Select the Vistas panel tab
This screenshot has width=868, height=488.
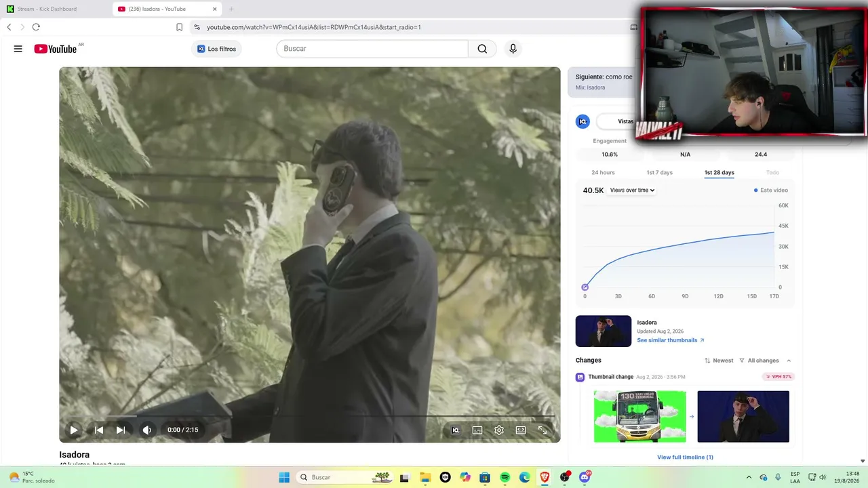625,121
